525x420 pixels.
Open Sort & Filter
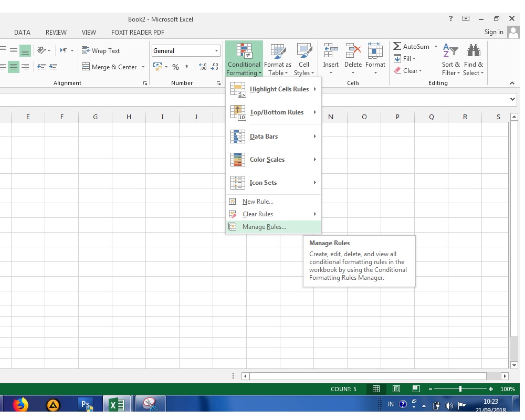tap(450, 58)
